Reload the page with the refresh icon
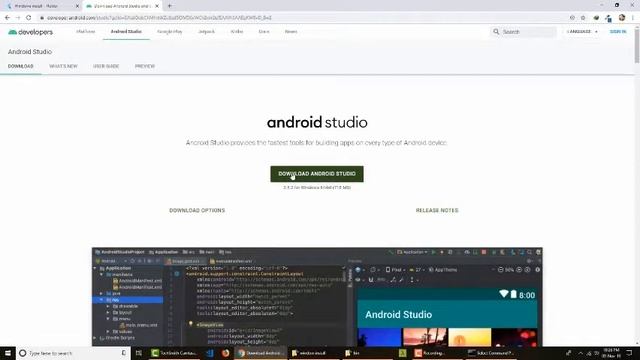640x360 pixels. [29, 18]
